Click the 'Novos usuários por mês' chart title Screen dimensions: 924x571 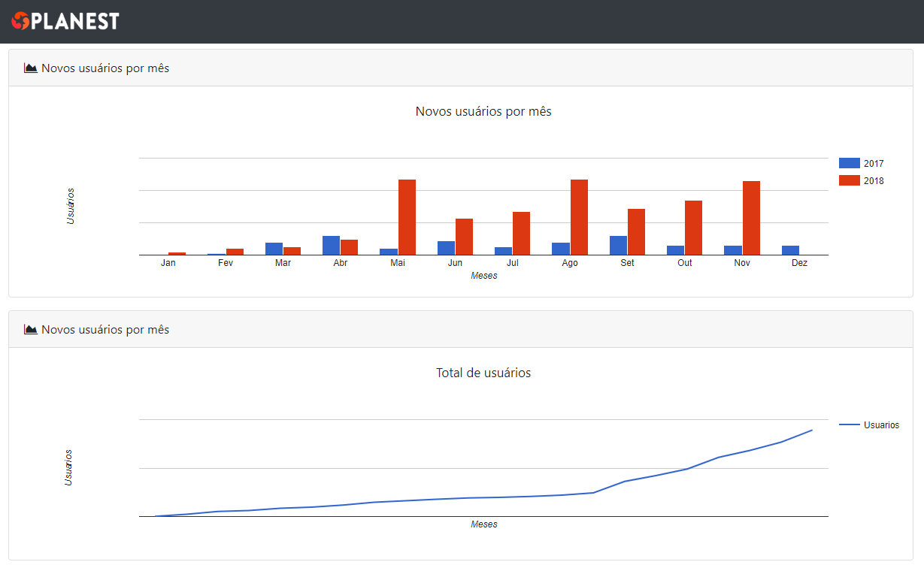[x=483, y=110]
